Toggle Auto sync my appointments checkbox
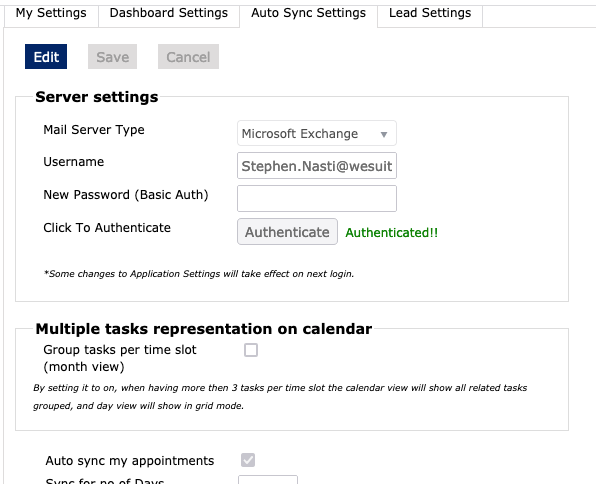Screen dimensions: 596x484 point(248,460)
